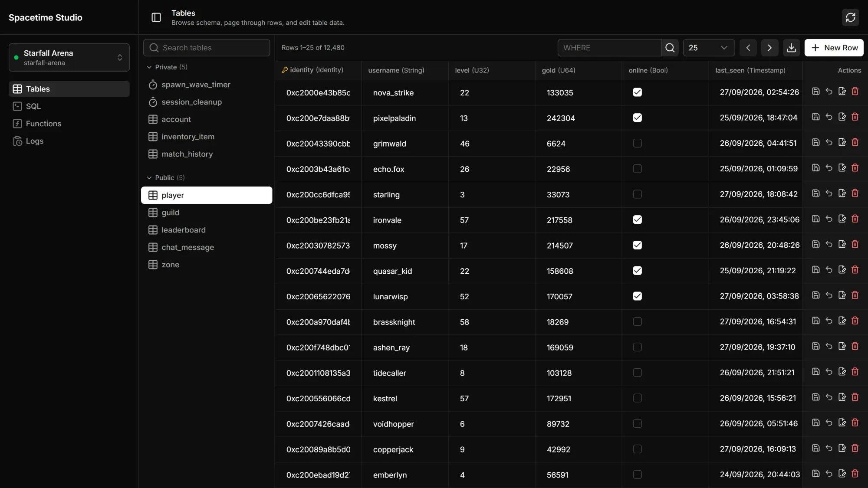This screenshot has height=488, width=868.
Task: Save the nova_strike row
Action: (815, 92)
